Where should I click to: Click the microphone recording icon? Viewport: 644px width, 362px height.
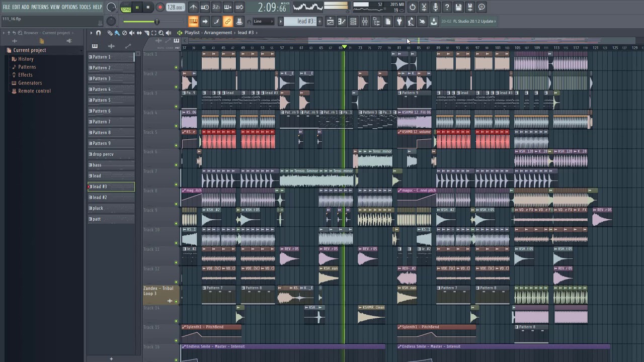pos(436,7)
